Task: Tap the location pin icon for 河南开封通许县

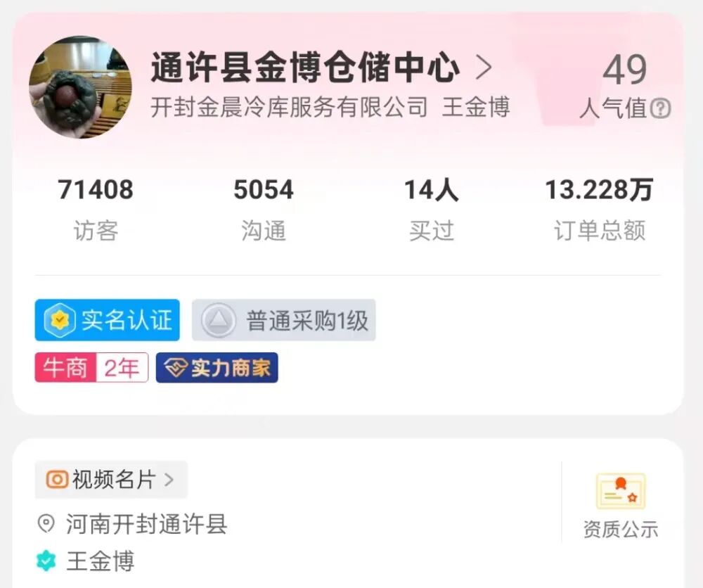Action: pos(46,523)
